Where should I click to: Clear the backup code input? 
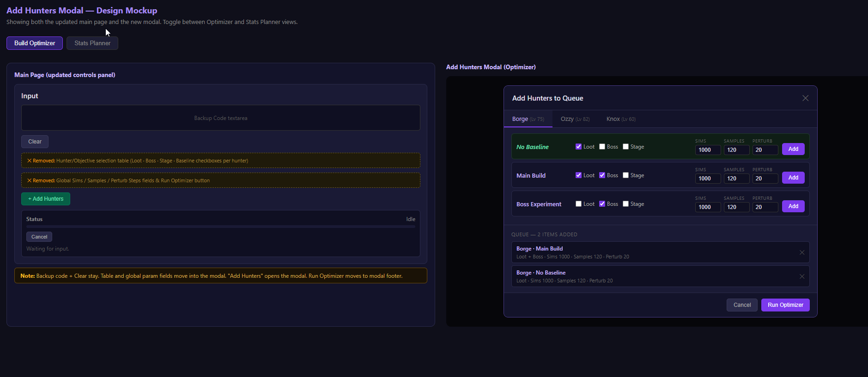click(x=35, y=142)
